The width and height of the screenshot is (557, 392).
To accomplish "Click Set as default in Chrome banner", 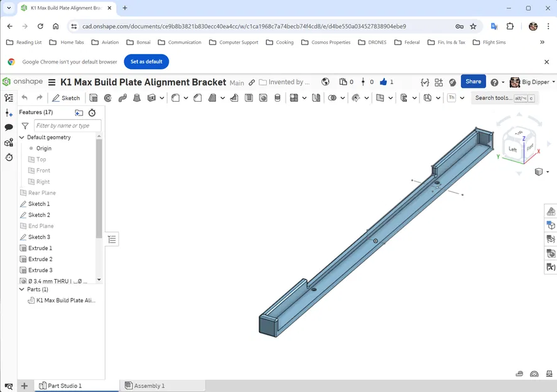I will (x=146, y=61).
